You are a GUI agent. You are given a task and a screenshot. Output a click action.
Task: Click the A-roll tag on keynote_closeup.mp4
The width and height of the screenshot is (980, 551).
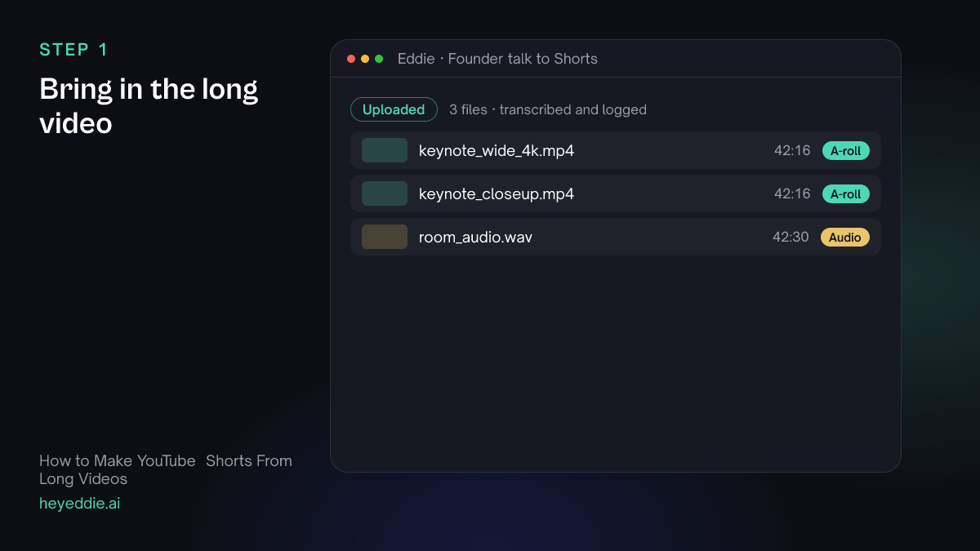[x=846, y=193]
